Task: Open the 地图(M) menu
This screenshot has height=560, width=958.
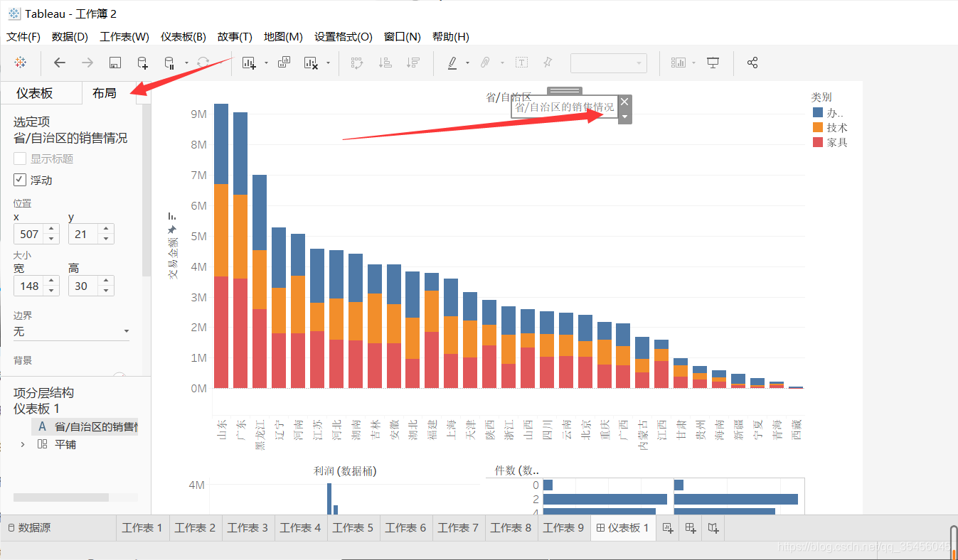Action: click(x=283, y=37)
